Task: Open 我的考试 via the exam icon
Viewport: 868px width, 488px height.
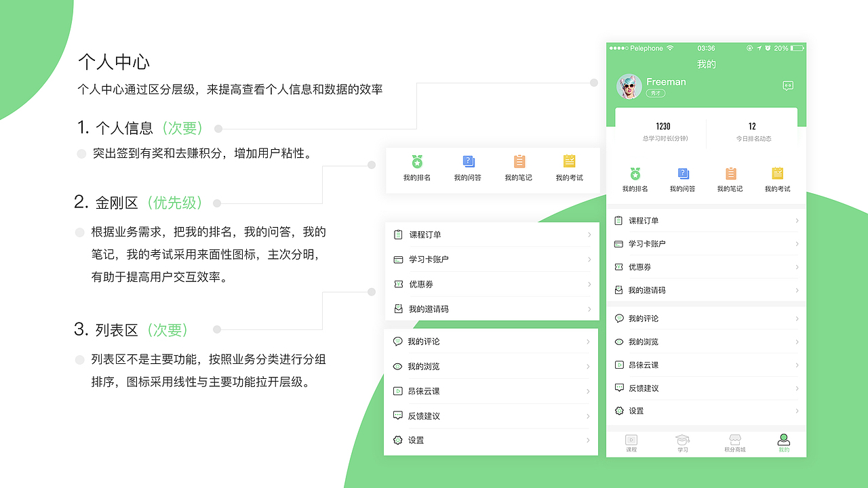Action: 776,175
